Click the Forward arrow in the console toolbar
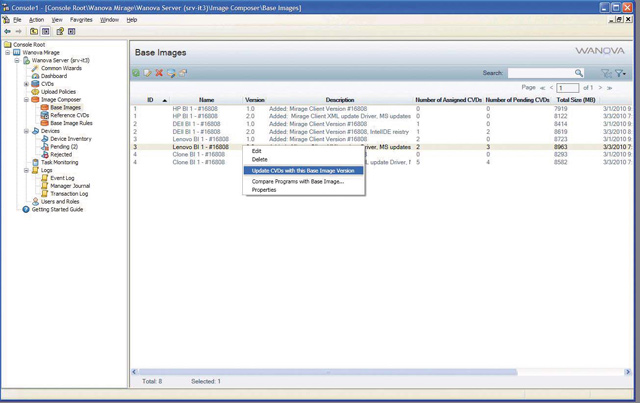640x403 pixels. pos(18,31)
